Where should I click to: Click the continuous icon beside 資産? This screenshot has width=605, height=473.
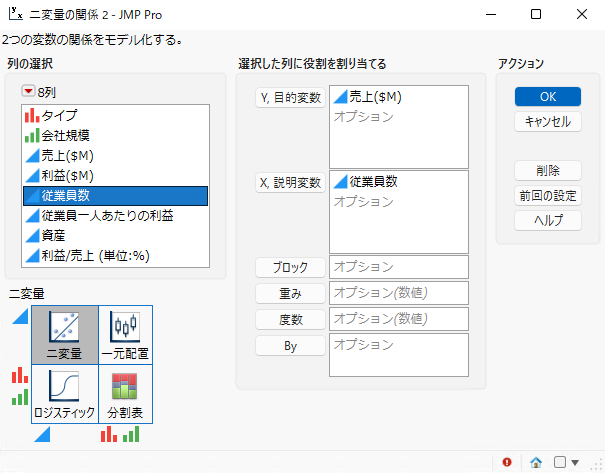pos(32,236)
